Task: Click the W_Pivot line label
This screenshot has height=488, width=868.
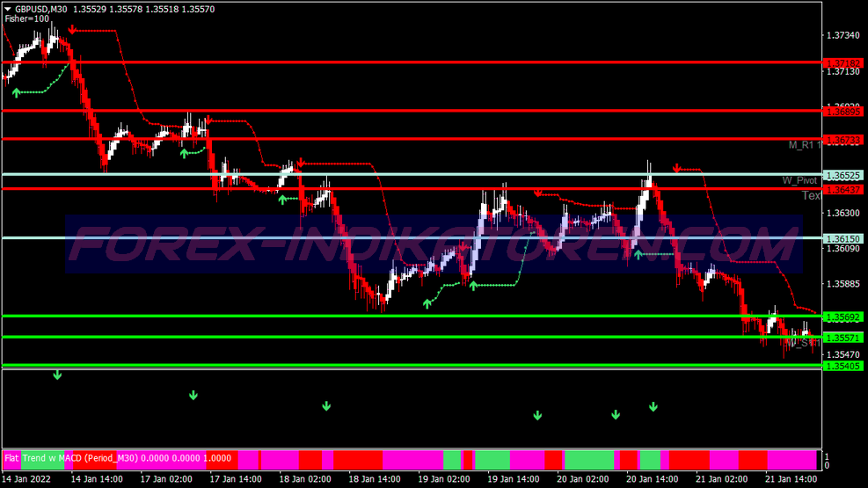Action: pos(799,180)
